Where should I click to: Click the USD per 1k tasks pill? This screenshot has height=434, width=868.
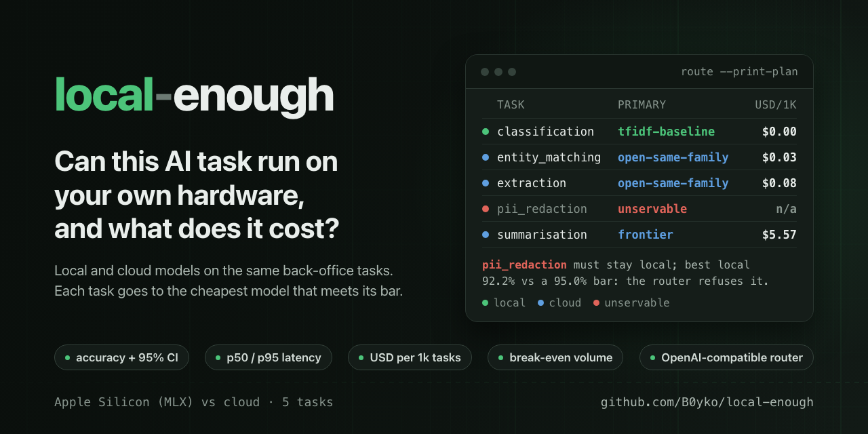410,357
